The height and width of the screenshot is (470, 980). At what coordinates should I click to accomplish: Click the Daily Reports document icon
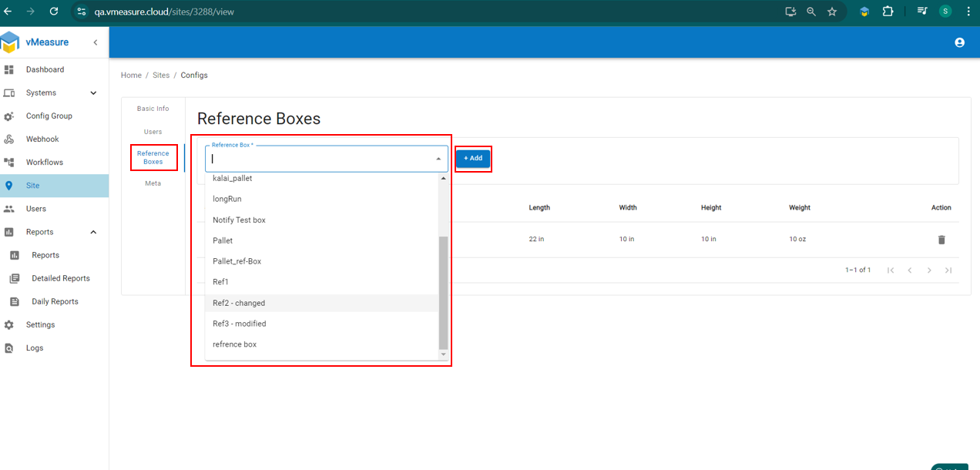coord(15,301)
